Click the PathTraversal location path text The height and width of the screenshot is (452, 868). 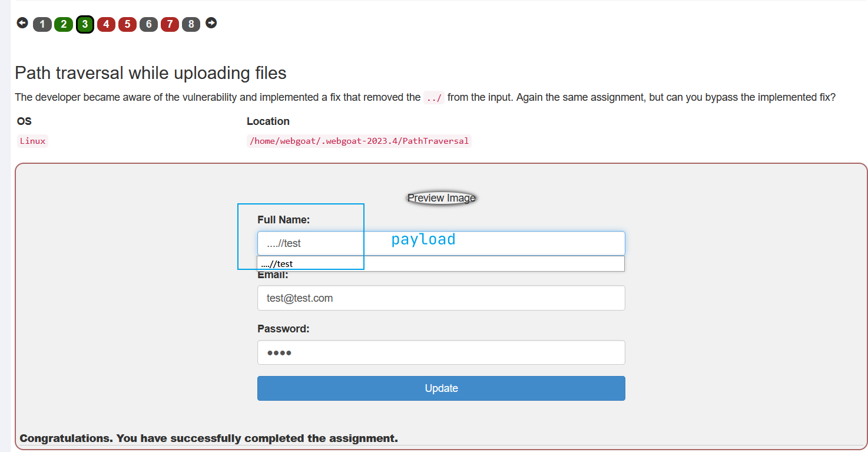pos(359,141)
